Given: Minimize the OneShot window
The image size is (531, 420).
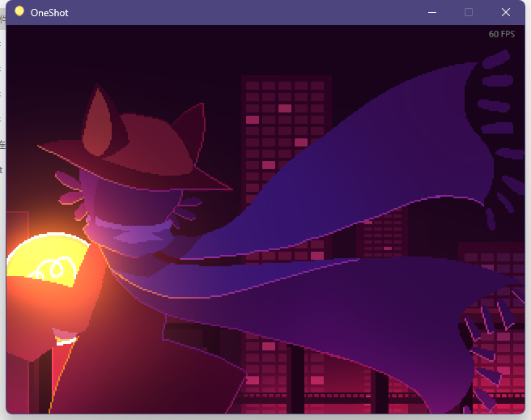Looking at the screenshot, I should [432, 12].
